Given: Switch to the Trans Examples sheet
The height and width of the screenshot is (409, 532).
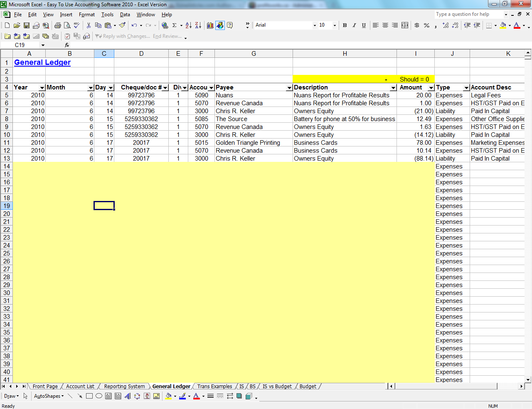Looking at the screenshot, I should click(x=214, y=386).
